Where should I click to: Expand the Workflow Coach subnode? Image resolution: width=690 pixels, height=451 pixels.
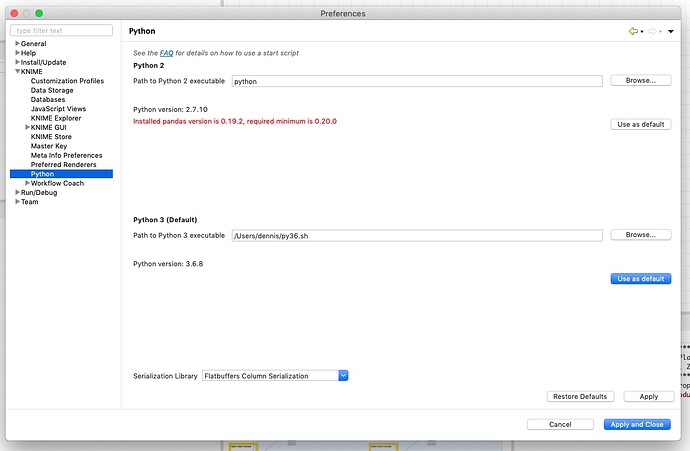click(27, 183)
